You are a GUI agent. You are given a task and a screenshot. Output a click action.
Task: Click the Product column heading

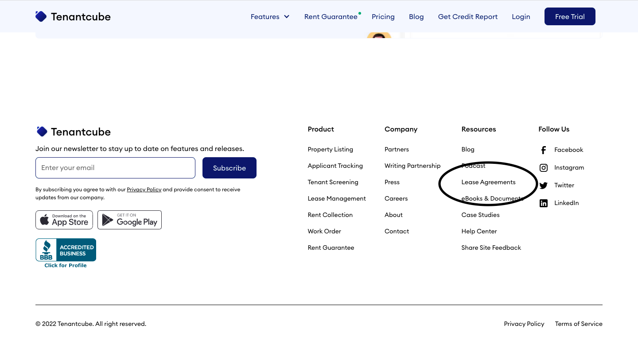coord(321,129)
